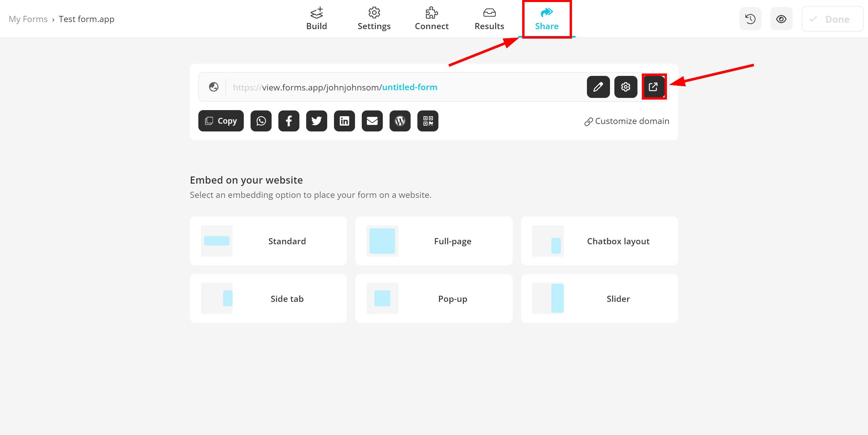This screenshot has width=868, height=435.
Task: Open URL settings gear icon
Action: tap(626, 87)
